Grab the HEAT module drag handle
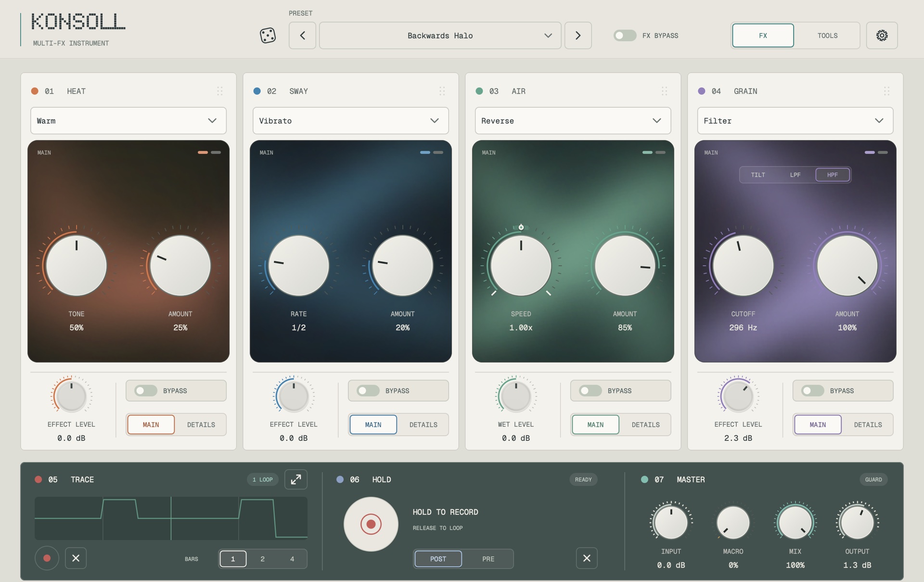 pyautogui.click(x=220, y=91)
